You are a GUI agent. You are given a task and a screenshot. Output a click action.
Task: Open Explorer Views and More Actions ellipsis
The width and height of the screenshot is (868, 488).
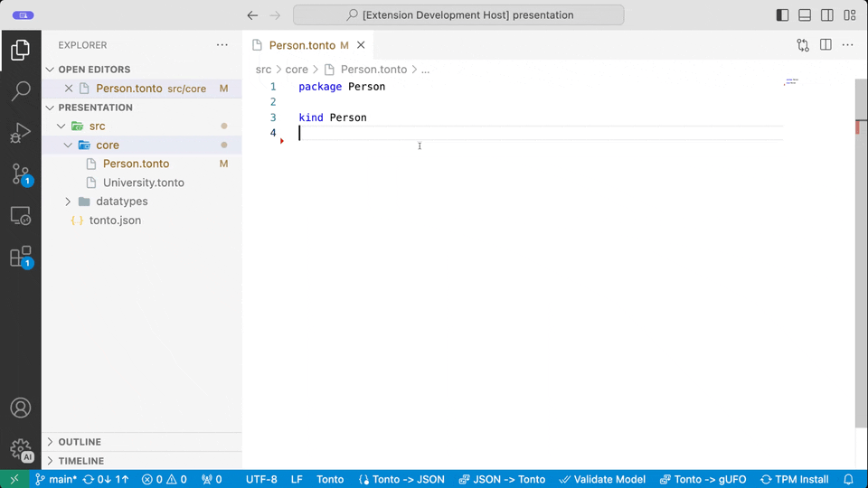tap(222, 45)
